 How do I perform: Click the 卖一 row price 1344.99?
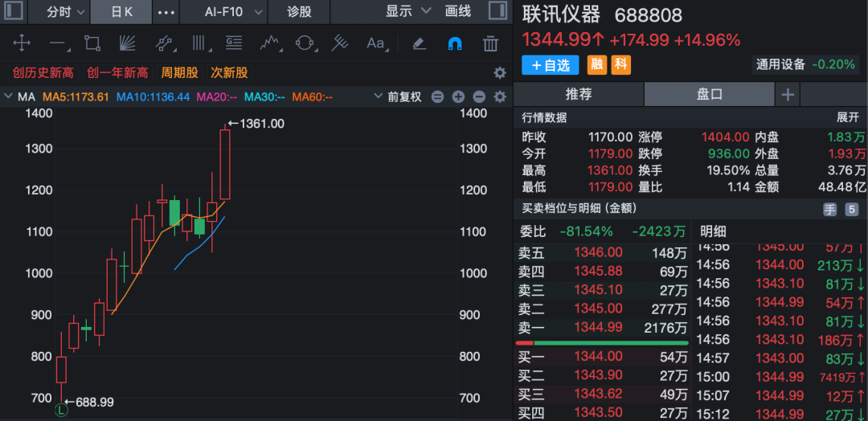click(x=599, y=328)
